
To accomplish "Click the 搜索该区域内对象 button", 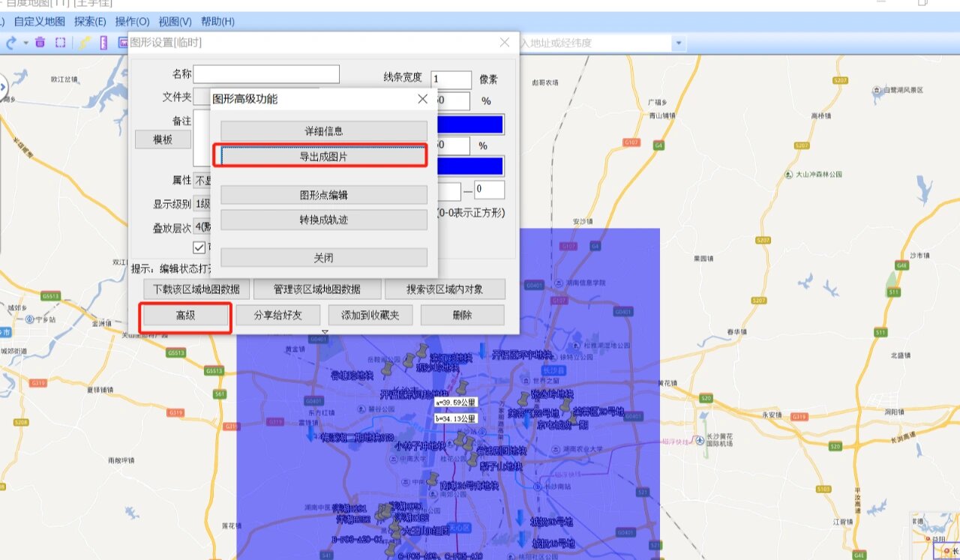I will coord(445,289).
